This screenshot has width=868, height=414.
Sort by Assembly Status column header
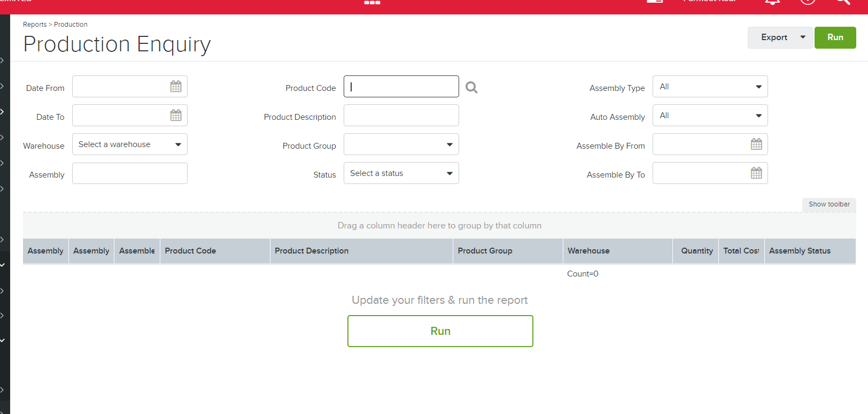(810, 251)
